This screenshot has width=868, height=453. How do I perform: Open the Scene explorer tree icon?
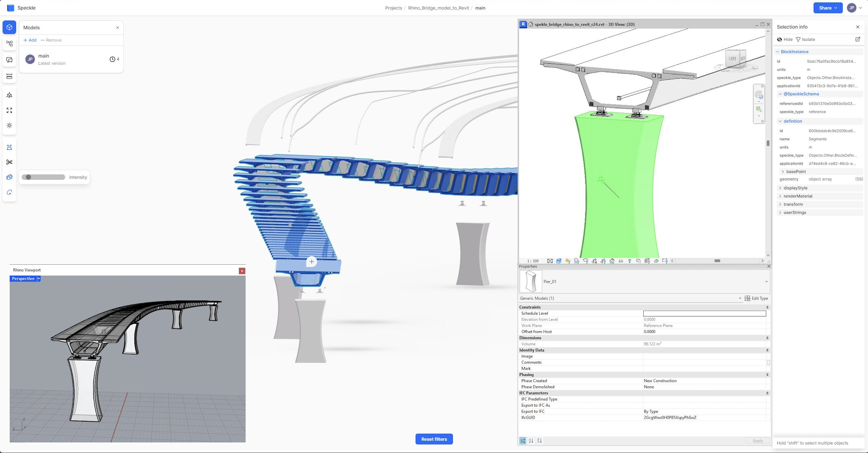coord(10,44)
